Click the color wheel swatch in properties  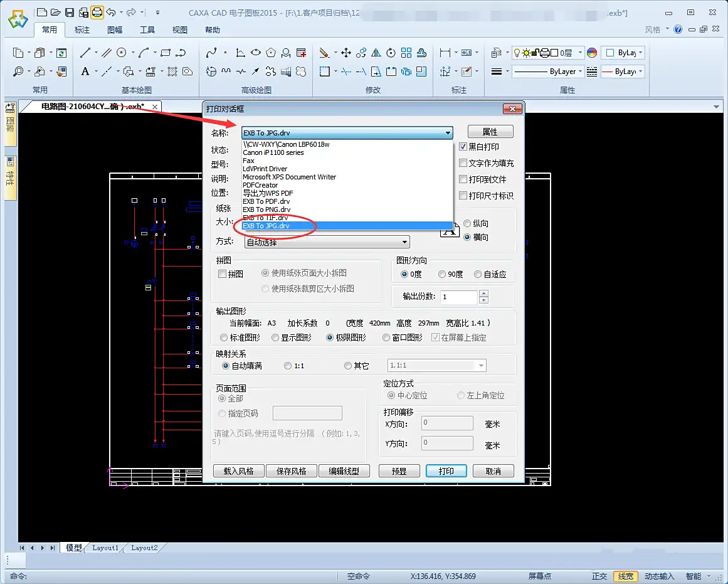coord(591,53)
